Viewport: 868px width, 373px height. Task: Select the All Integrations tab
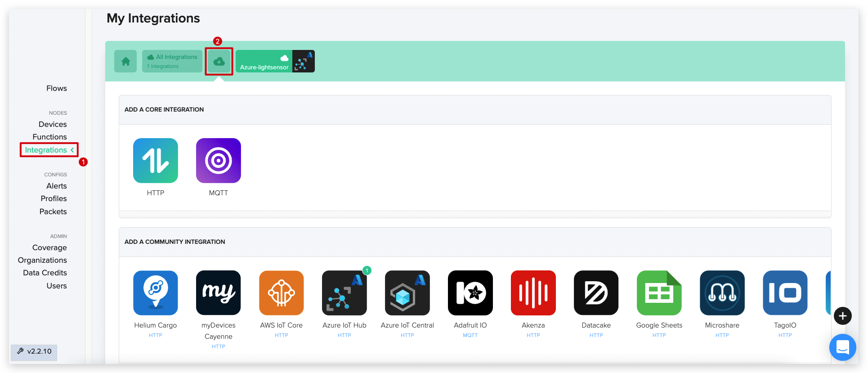(x=172, y=61)
